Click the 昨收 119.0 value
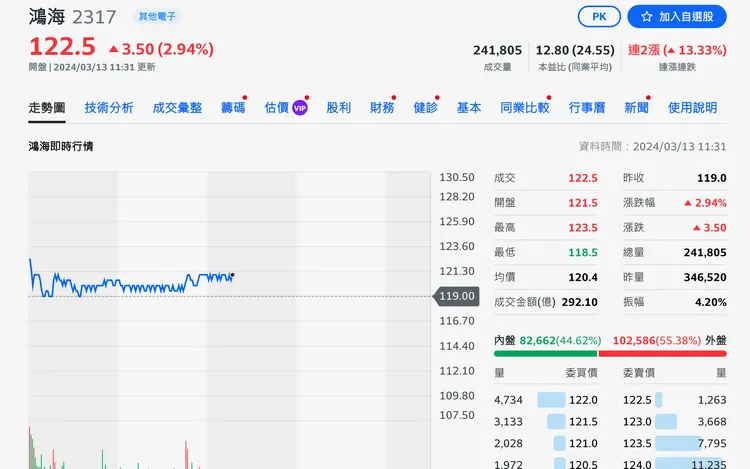Image resolution: width=750 pixels, height=469 pixels. (x=712, y=178)
